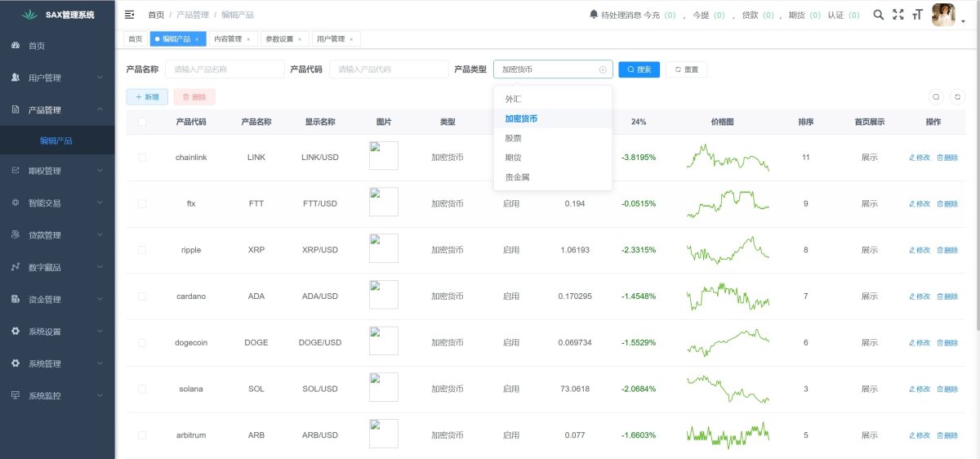Close the 内容管理 tab

[x=248, y=39]
